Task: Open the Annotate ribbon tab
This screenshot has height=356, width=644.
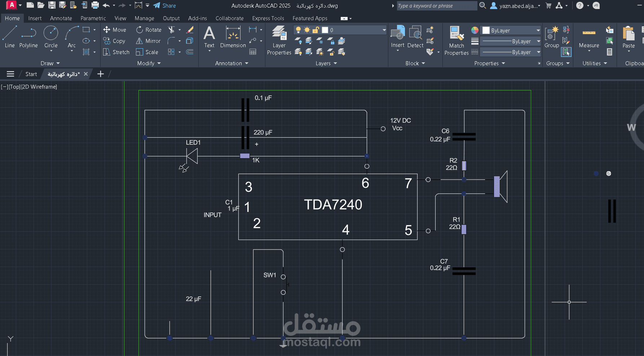Action: (x=61, y=18)
